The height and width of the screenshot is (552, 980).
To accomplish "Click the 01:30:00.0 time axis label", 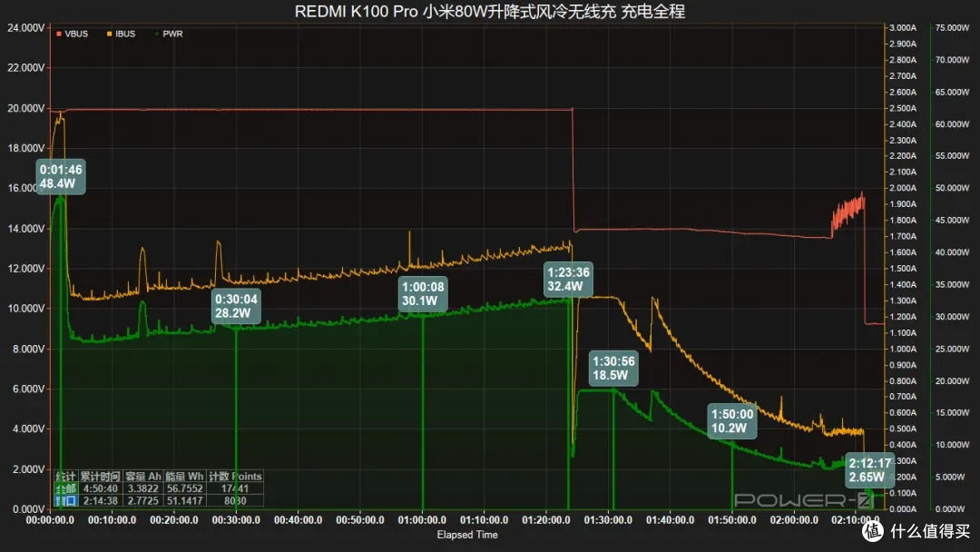I will pyautogui.click(x=608, y=519).
